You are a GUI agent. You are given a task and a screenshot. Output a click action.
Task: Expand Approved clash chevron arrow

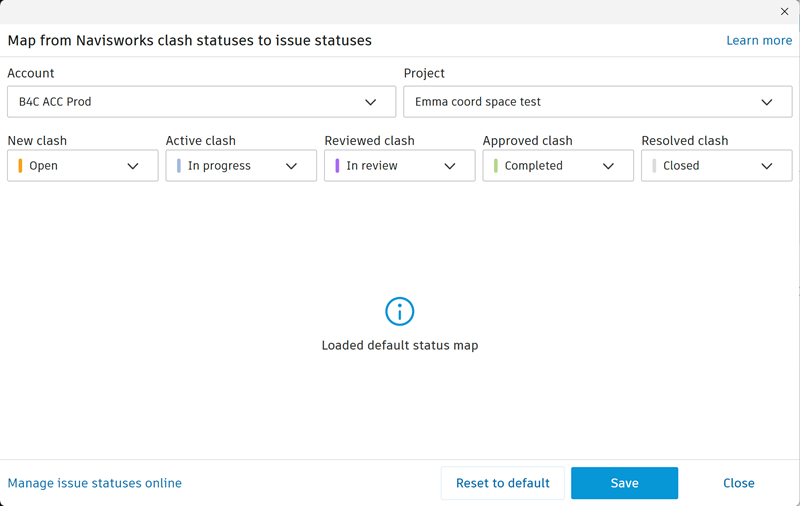click(608, 166)
